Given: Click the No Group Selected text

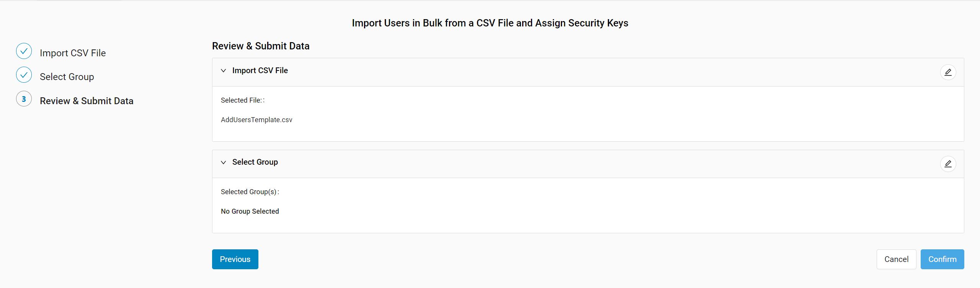Looking at the screenshot, I should tap(250, 211).
